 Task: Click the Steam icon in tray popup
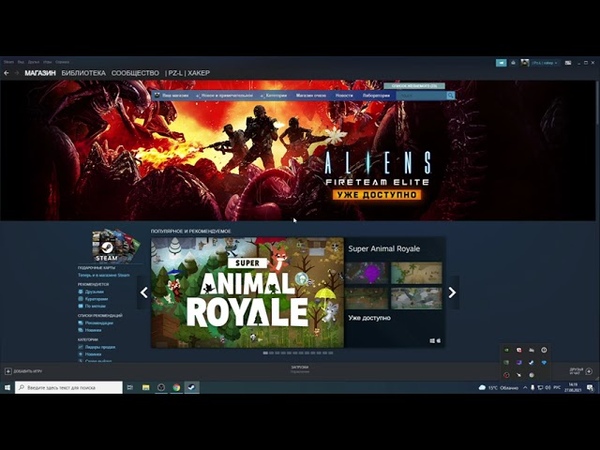[x=531, y=362]
